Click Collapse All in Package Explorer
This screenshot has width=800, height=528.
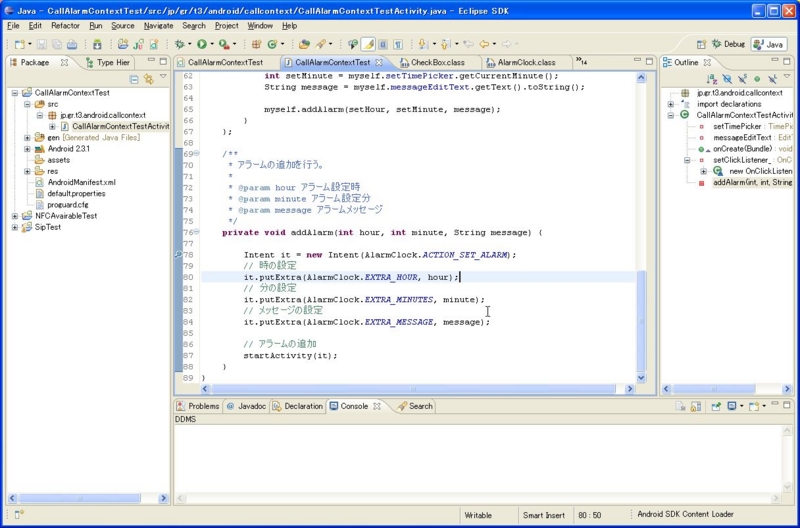(x=134, y=79)
